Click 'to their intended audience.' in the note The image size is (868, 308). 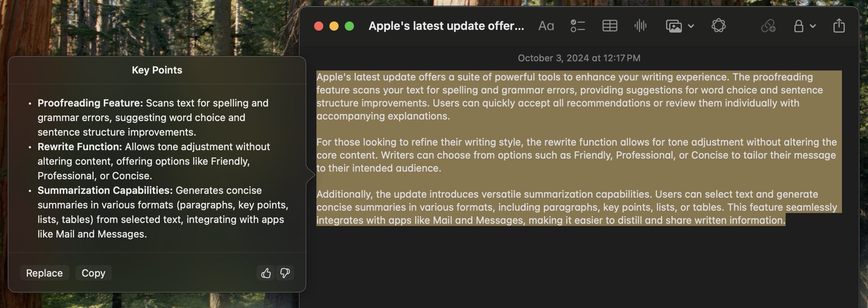(379, 168)
